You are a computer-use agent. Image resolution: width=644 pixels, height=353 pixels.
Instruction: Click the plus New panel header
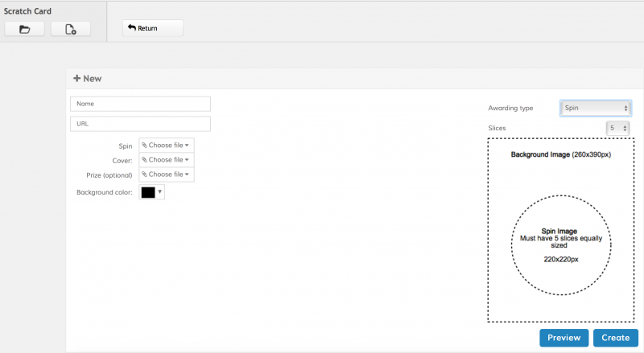(87, 79)
